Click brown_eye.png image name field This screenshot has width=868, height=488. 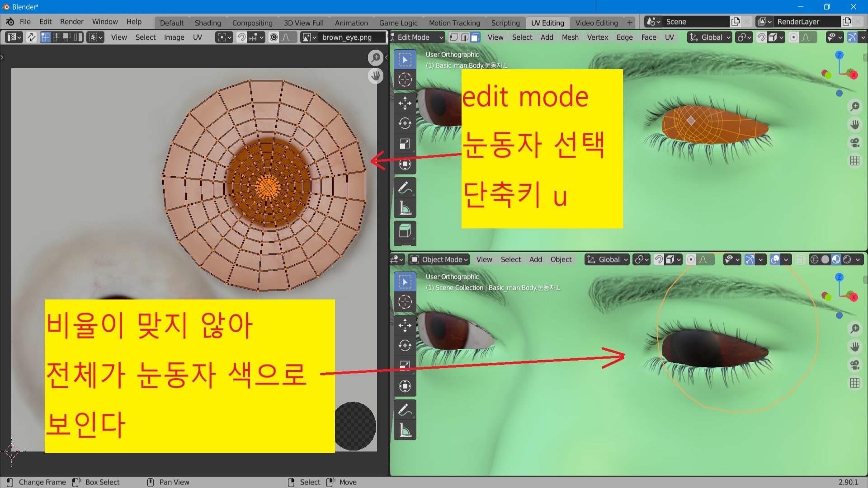pyautogui.click(x=352, y=37)
